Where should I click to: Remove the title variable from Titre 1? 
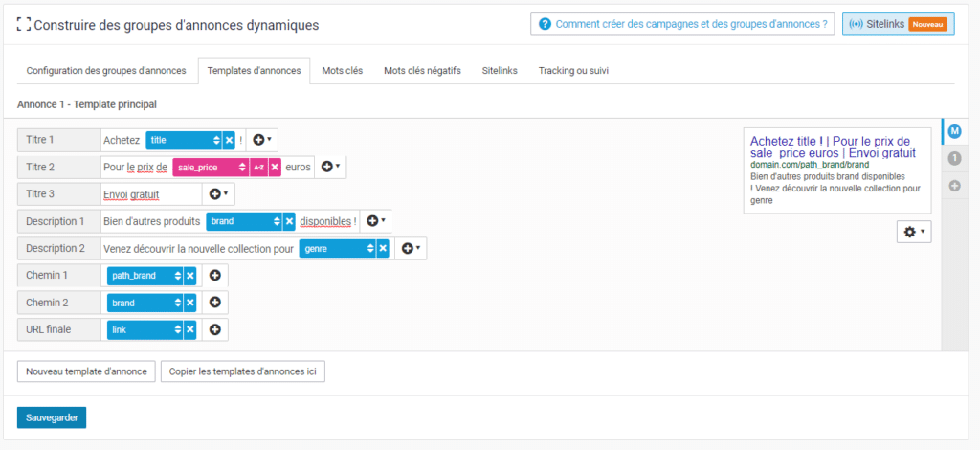point(230,140)
